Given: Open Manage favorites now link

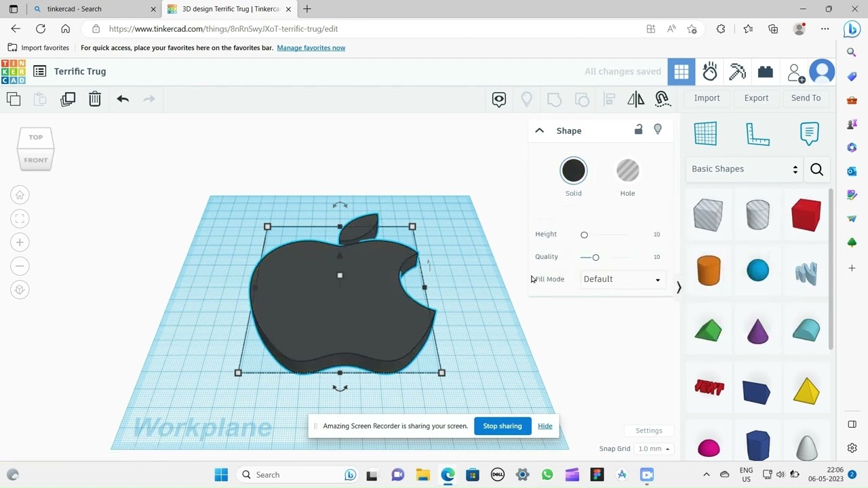Looking at the screenshot, I should pos(311,48).
